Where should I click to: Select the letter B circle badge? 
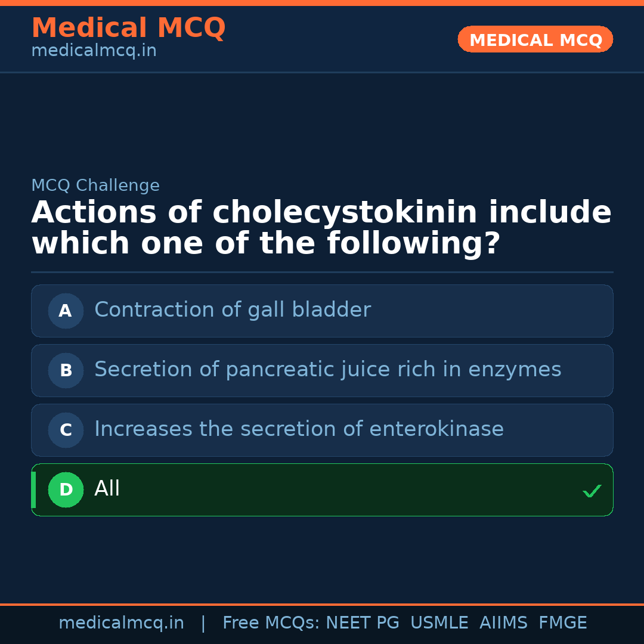[x=66, y=370]
